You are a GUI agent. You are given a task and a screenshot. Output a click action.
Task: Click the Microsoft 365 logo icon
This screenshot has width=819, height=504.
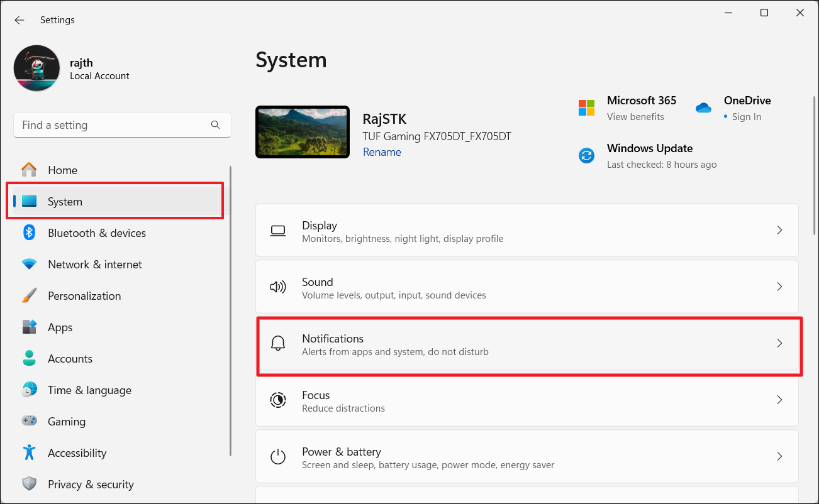(586, 107)
